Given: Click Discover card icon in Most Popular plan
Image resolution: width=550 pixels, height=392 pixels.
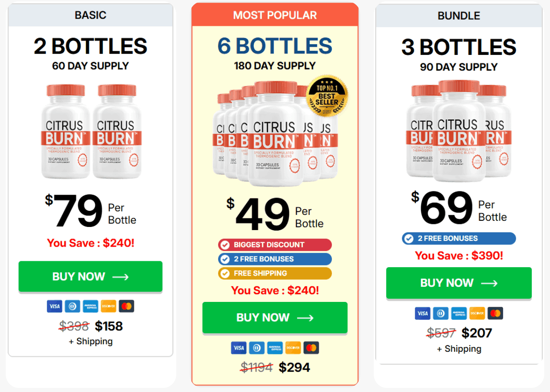Looking at the screenshot, I should pos(293,348).
